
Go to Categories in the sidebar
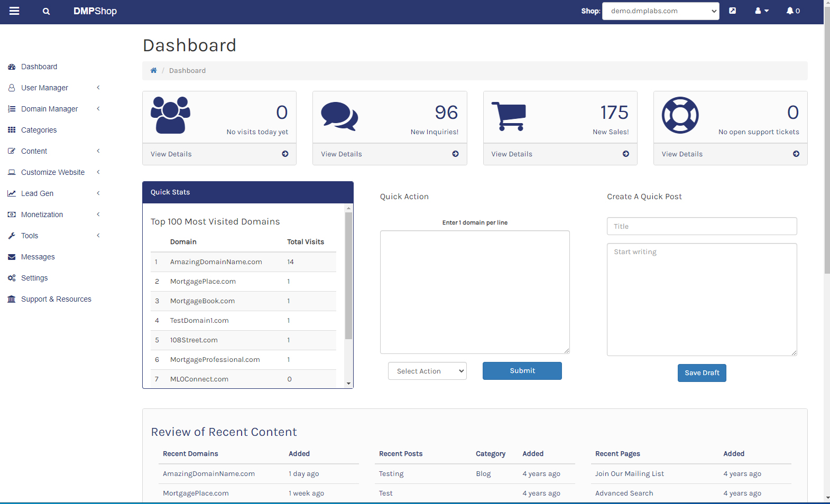[39, 130]
